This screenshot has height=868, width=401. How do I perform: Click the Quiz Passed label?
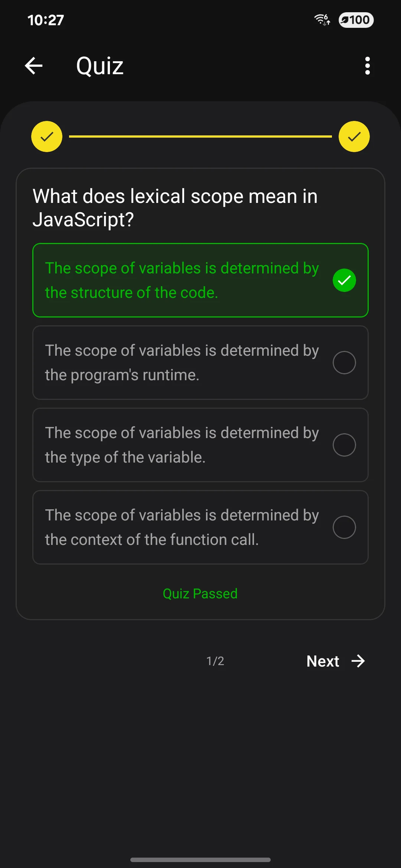[x=200, y=594]
